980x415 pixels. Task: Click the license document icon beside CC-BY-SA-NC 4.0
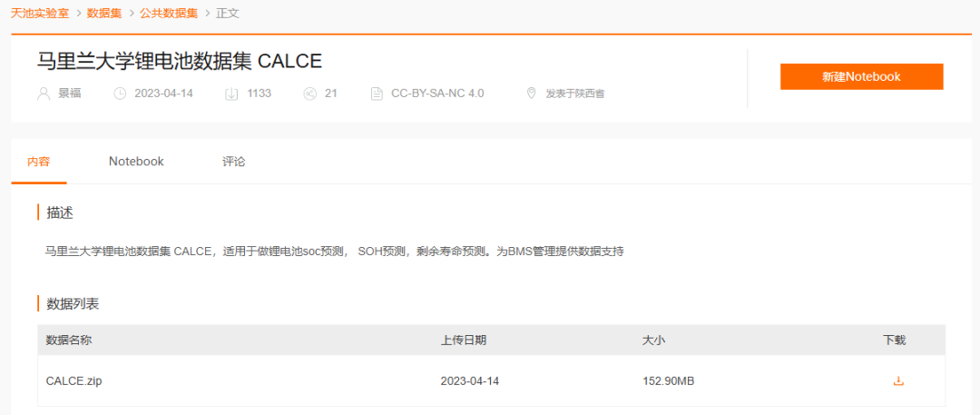point(377,94)
